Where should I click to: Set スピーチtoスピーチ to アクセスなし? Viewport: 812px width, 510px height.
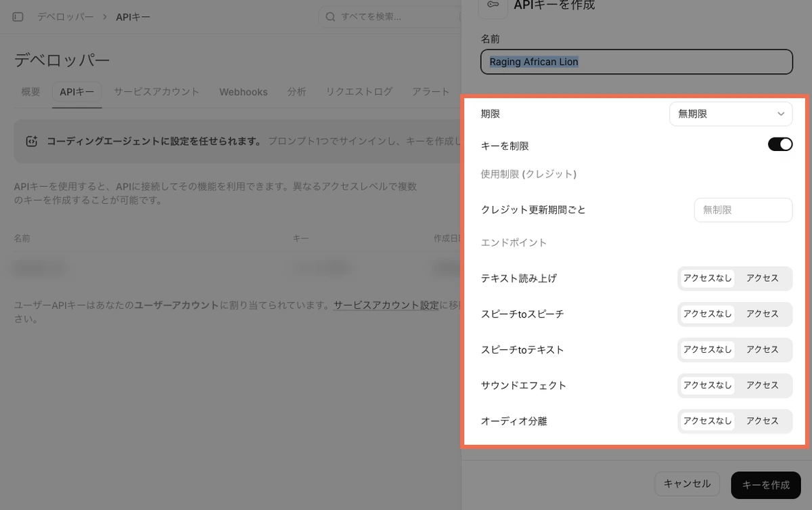click(x=707, y=314)
